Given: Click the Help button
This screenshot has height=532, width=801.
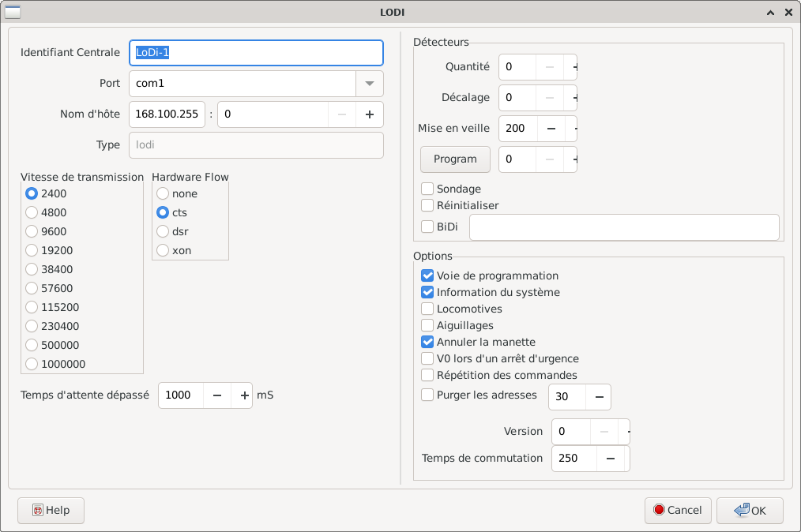Looking at the screenshot, I should pos(51,511).
